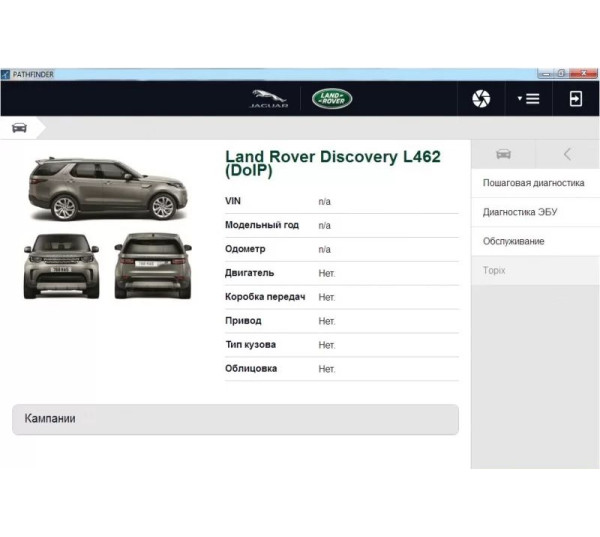The width and height of the screenshot is (600, 537).
Task: Click the Land Rover oval logo
Action: (332, 98)
